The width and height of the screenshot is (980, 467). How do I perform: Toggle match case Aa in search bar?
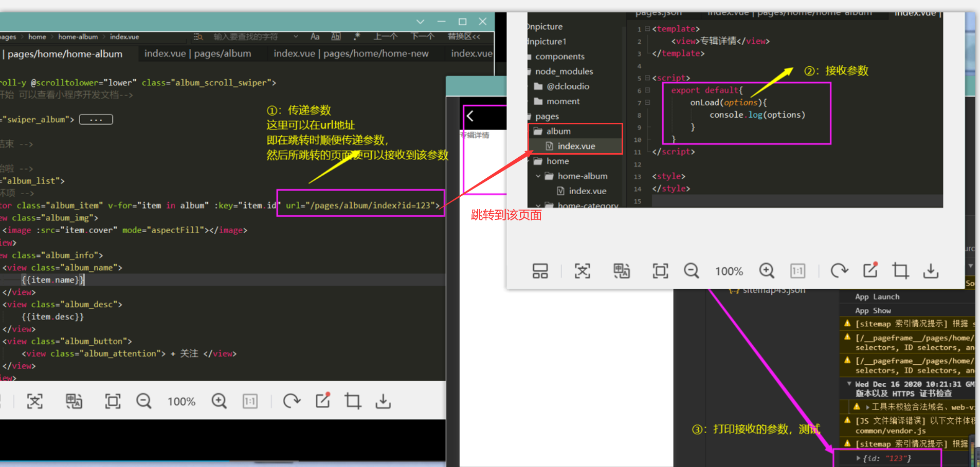[315, 36]
